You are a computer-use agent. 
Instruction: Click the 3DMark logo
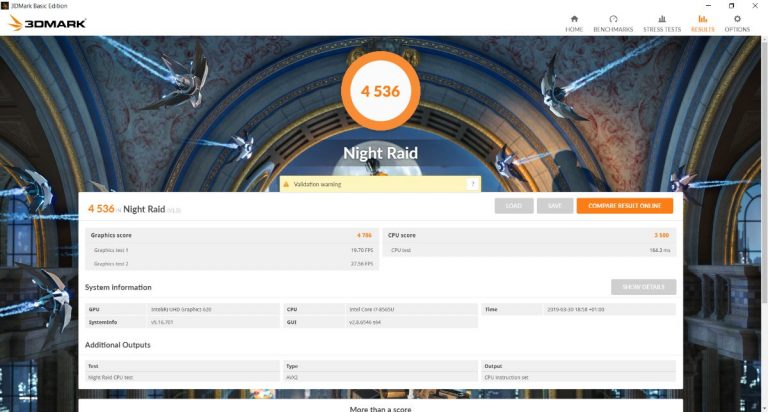click(47, 23)
